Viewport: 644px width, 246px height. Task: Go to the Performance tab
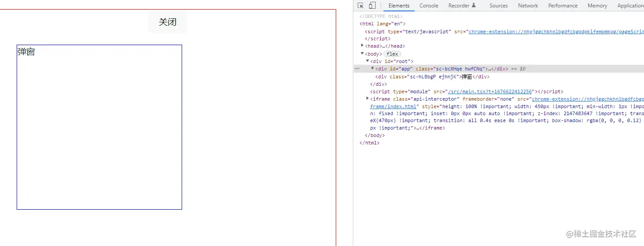(563, 6)
